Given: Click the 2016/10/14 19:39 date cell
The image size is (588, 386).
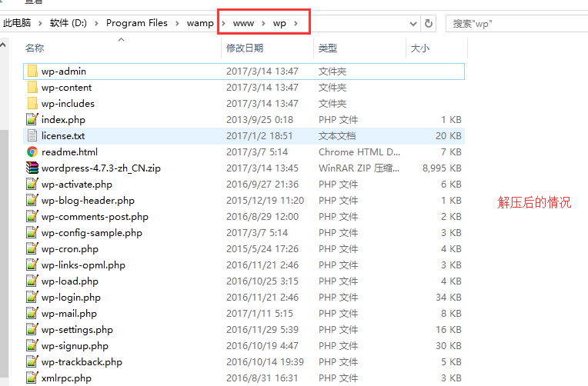Looking at the screenshot, I should 265,361.
